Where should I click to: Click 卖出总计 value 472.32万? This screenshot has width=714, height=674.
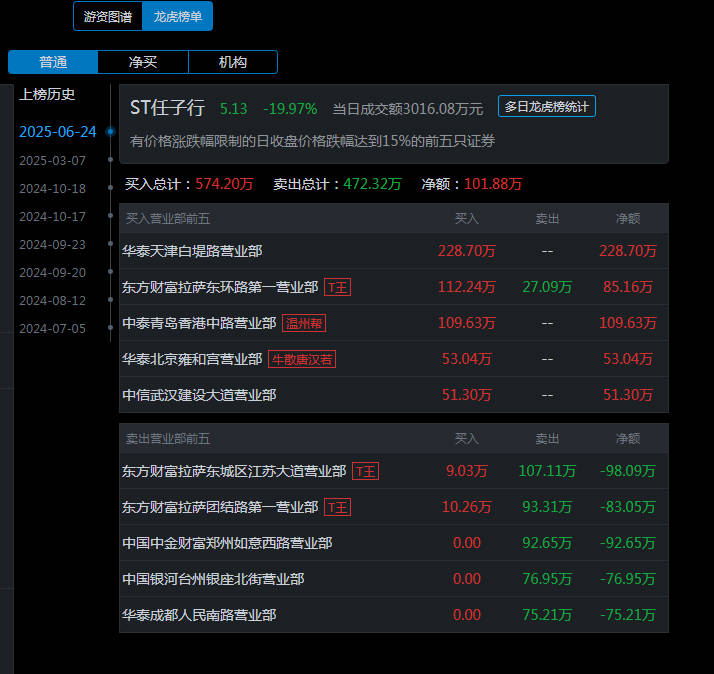click(x=372, y=184)
